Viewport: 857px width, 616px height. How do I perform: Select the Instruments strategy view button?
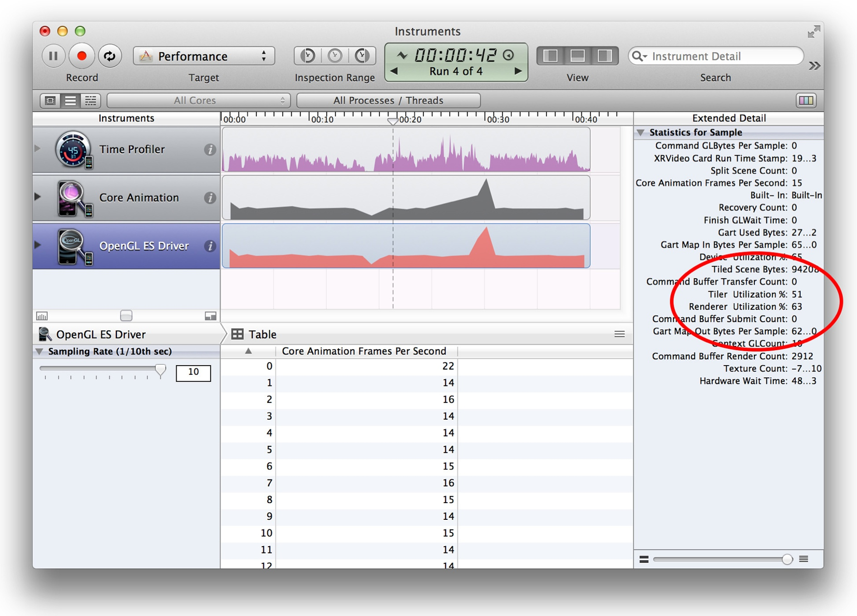tap(70, 100)
